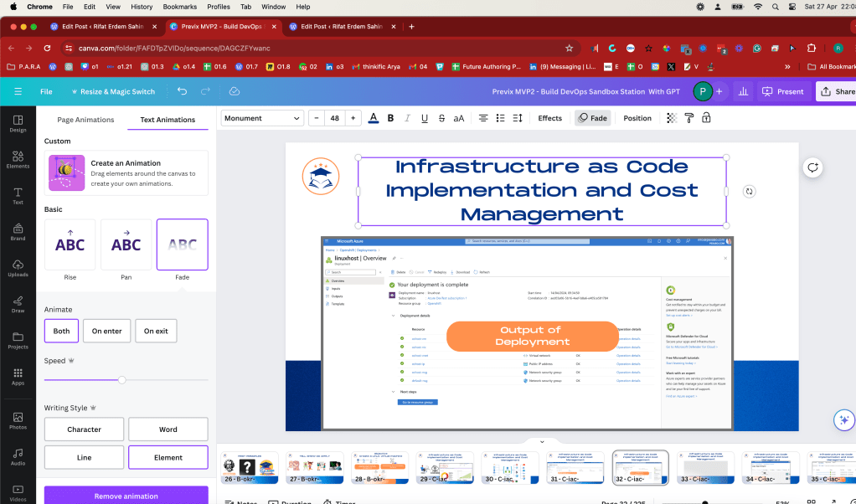Open line spacing options
Screen dimensions: 856x504
coord(518,118)
